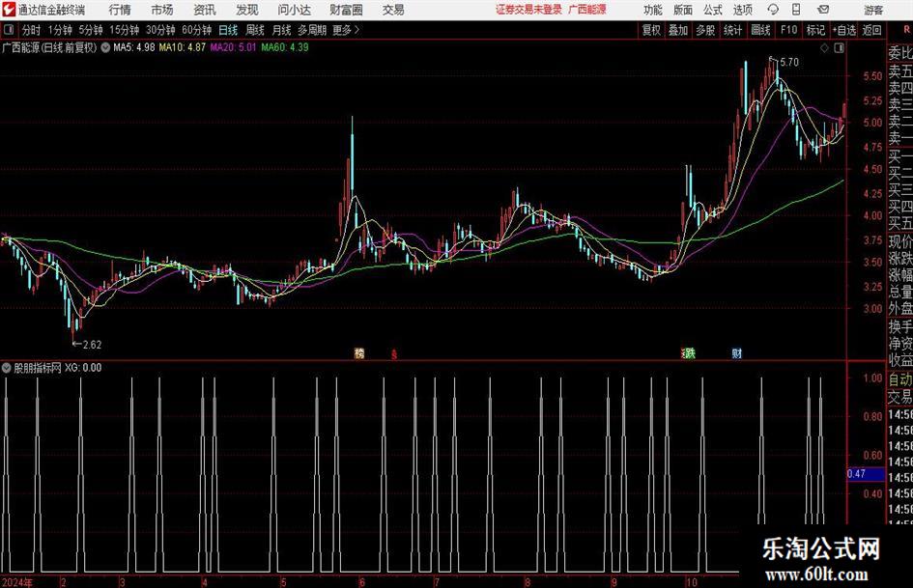Click the 画线 drawing toolbar button
Viewport: 913px width, 588px height.
point(760,30)
